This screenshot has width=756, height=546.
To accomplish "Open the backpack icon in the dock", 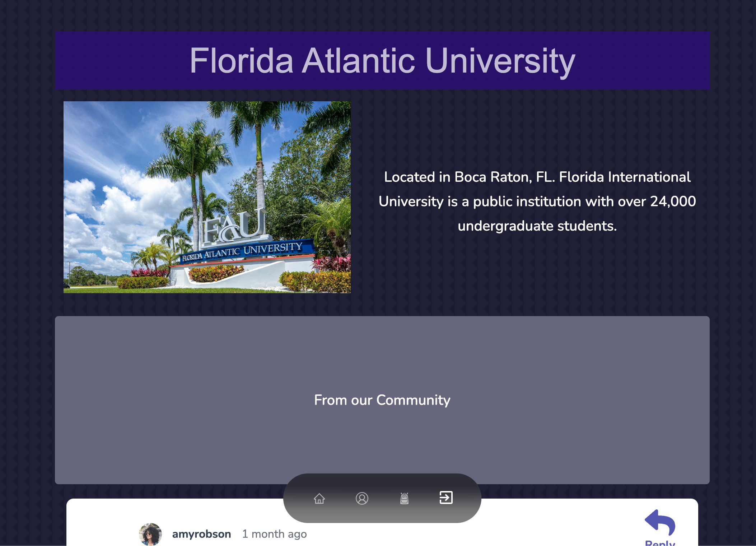I will coord(404,498).
